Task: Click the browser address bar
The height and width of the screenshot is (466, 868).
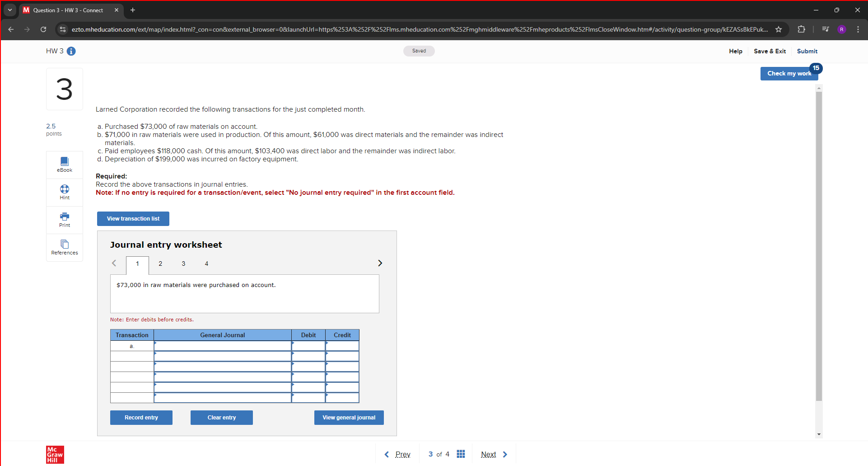Action: tap(419, 29)
